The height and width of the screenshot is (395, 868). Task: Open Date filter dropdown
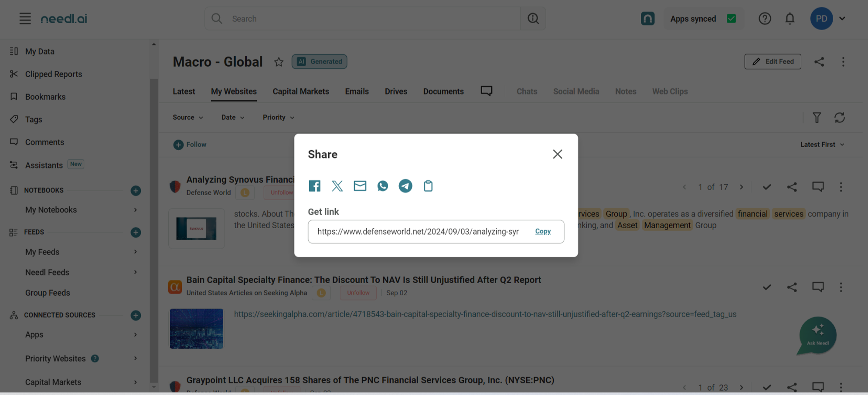pyautogui.click(x=233, y=118)
